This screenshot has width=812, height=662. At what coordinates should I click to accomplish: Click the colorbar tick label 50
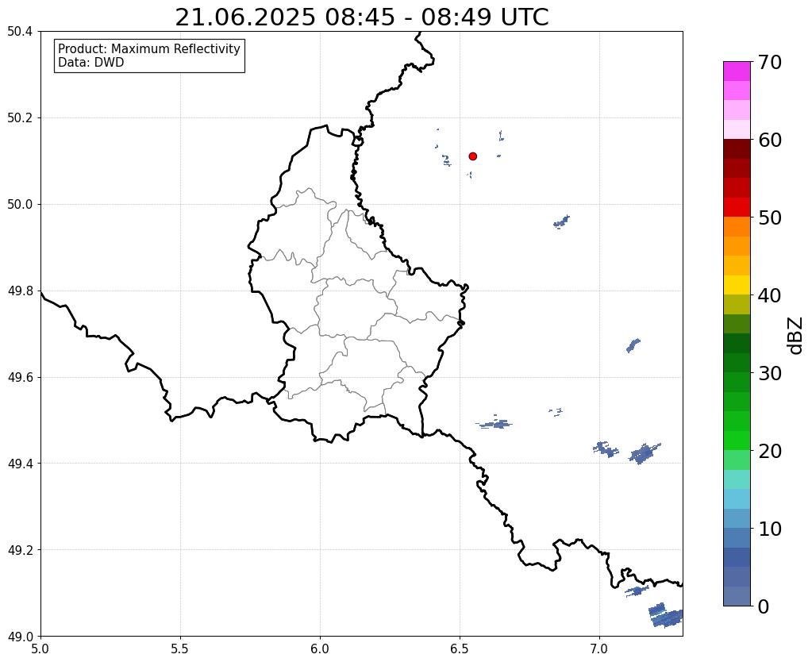click(x=770, y=217)
